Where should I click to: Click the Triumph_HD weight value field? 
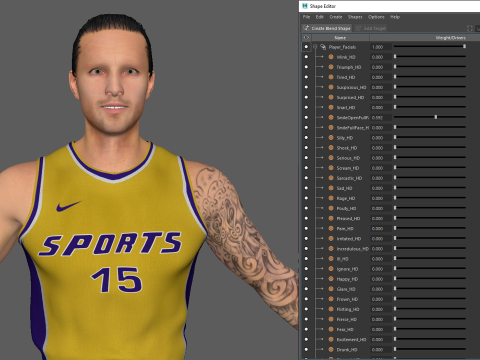[x=381, y=67]
